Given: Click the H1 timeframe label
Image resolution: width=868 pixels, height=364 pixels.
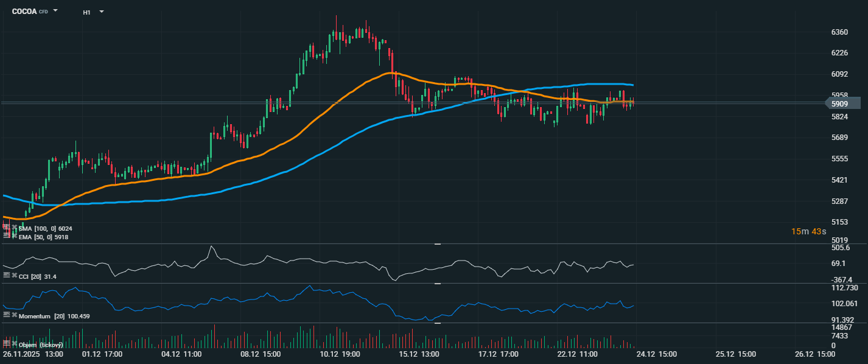Looking at the screenshot, I should point(87,12).
